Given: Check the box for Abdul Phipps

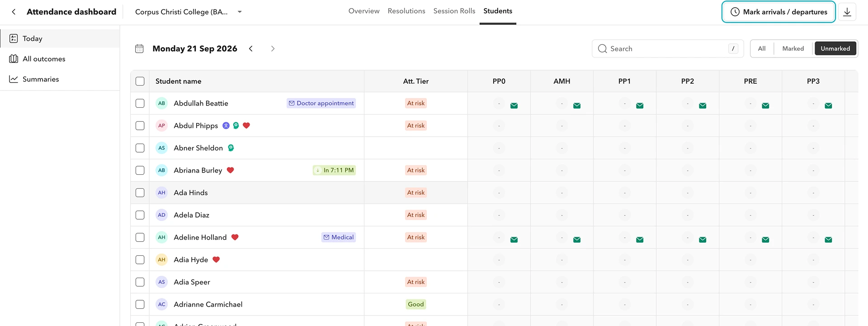Looking at the screenshot, I should pos(140,125).
